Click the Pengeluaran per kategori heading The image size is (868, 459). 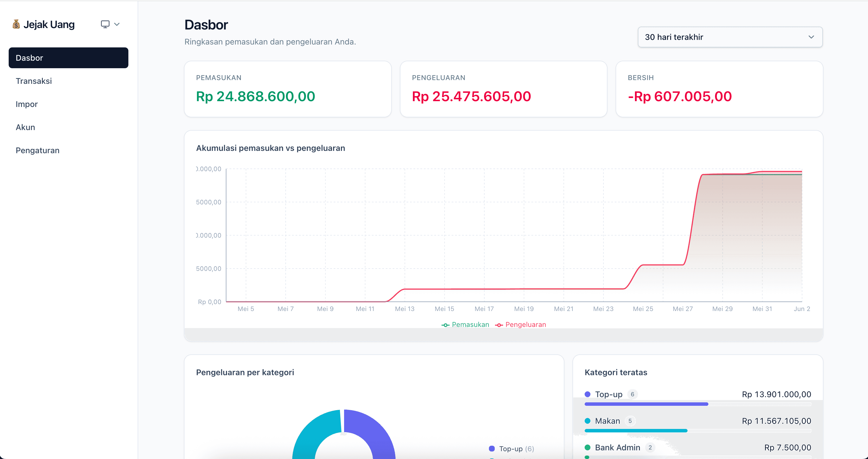(x=245, y=373)
